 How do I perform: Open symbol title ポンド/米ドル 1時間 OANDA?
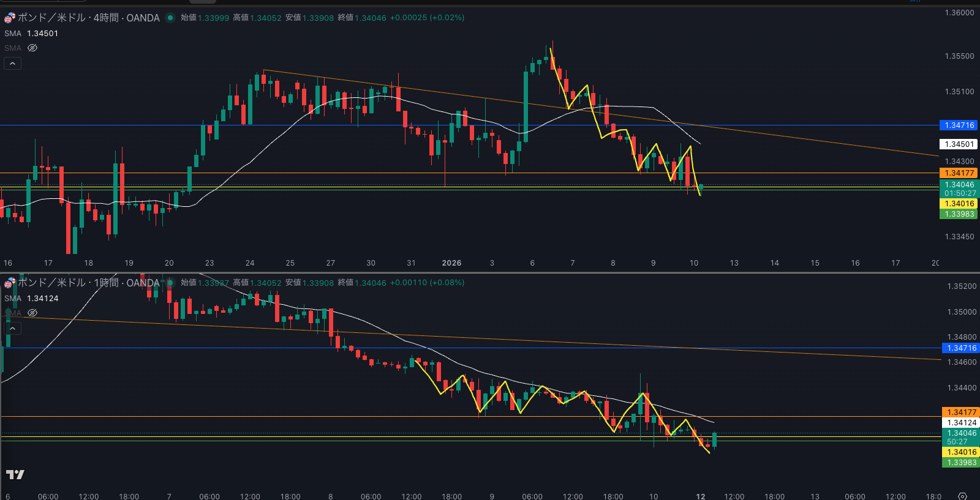tap(89, 283)
